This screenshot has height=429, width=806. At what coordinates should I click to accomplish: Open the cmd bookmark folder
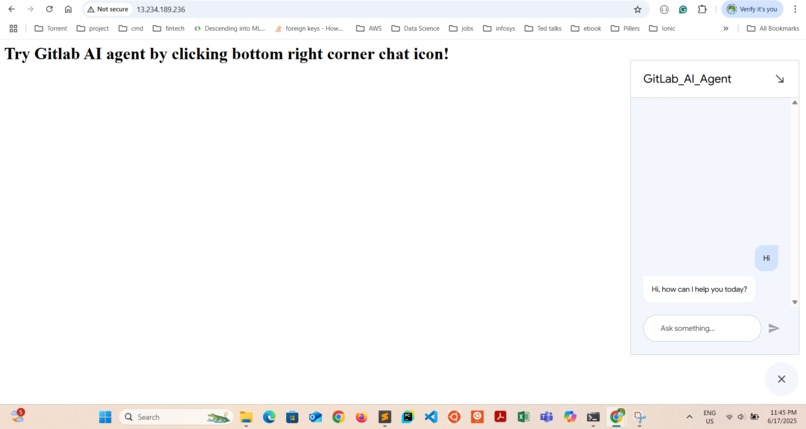click(x=131, y=28)
